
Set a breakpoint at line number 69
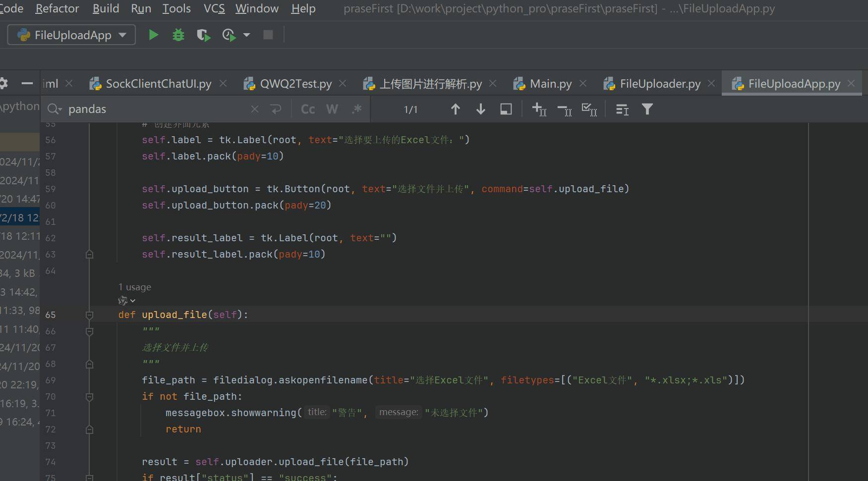(50, 380)
